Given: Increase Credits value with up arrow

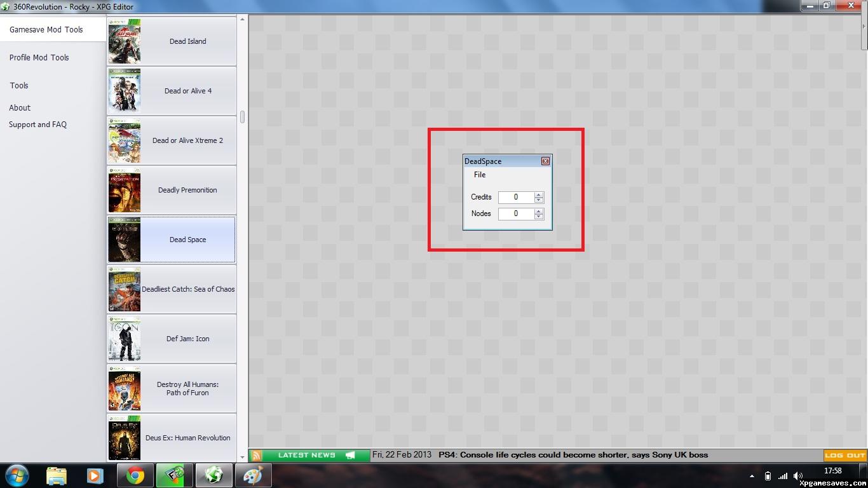Looking at the screenshot, I should pos(539,194).
